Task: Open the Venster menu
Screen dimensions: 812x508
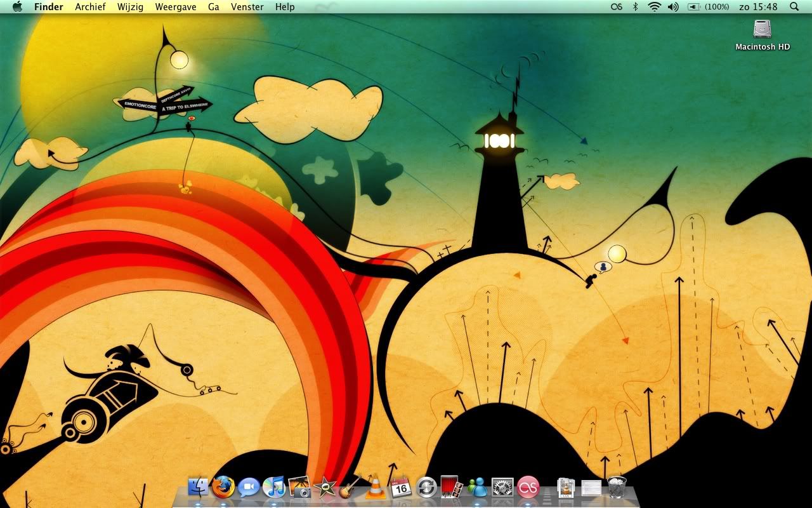Action: (247, 7)
